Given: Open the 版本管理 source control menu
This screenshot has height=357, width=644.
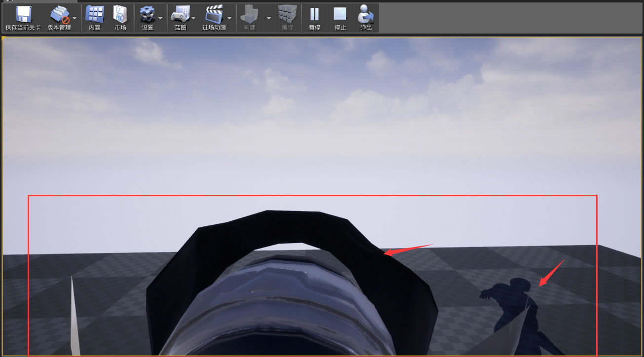Looking at the screenshot, I should click(x=59, y=18).
